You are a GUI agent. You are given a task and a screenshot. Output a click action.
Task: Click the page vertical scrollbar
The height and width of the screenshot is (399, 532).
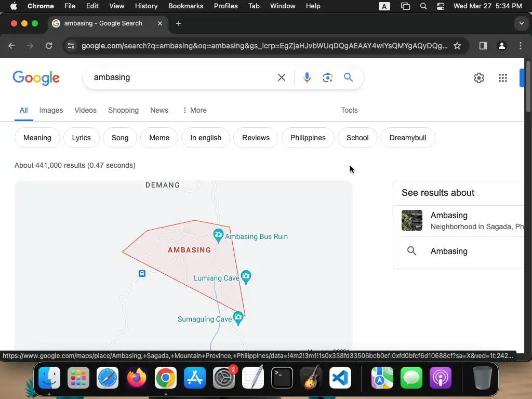(528, 87)
